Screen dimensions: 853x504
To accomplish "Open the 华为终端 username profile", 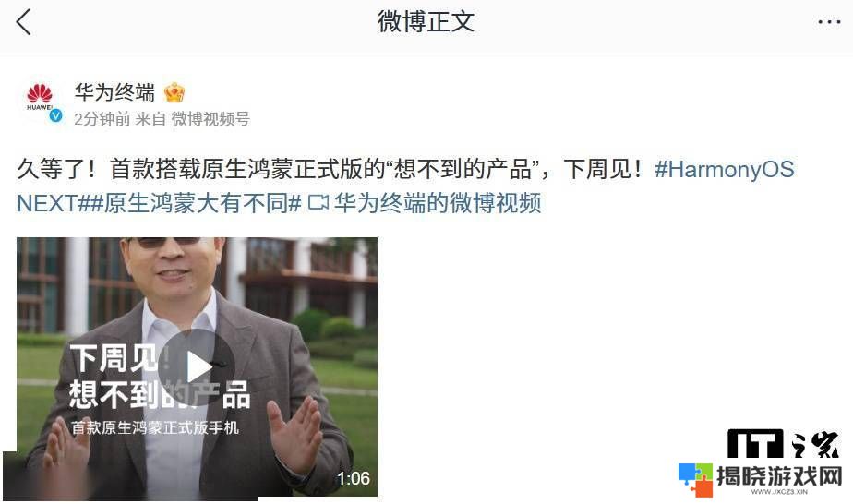I will 114,92.
